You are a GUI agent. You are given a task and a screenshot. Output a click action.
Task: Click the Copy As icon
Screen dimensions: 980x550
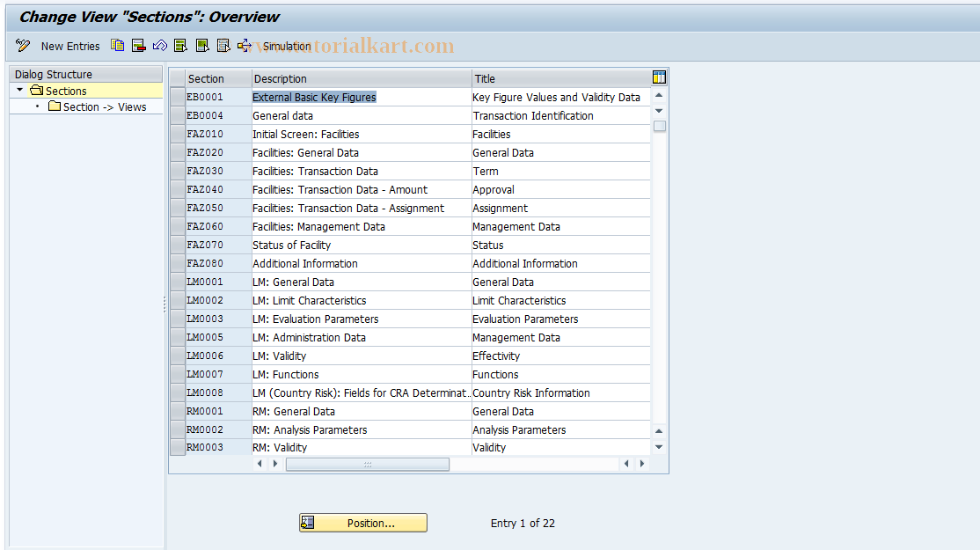pyautogui.click(x=118, y=46)
